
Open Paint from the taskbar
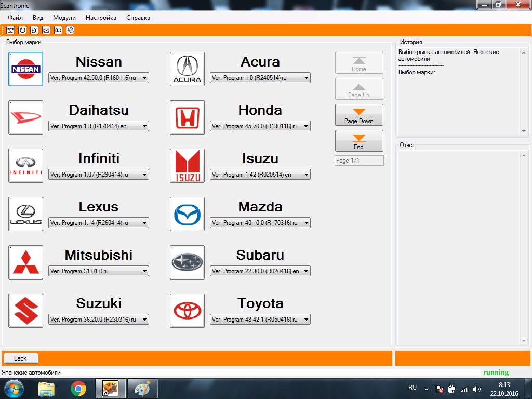[142, 389]
